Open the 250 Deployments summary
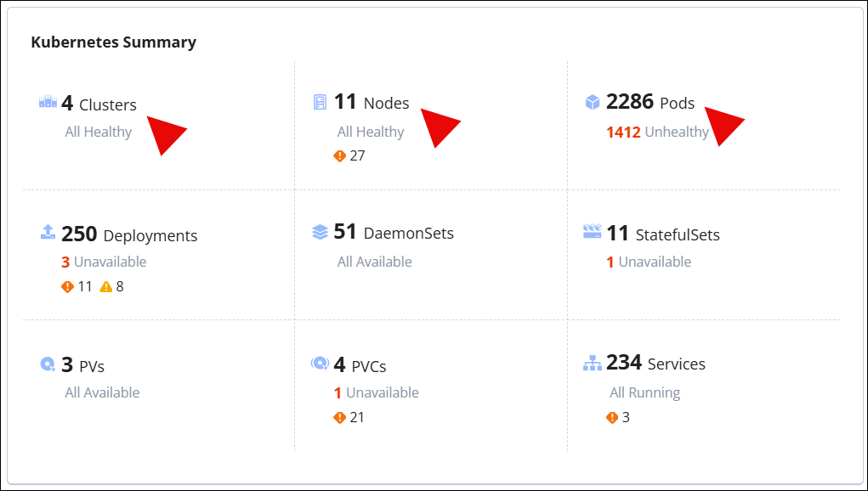 point(129,234)
